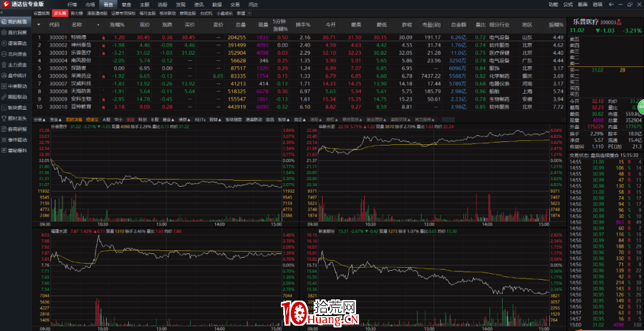
Task: Sort table by 总量 column header
Action: coord(240,24)
